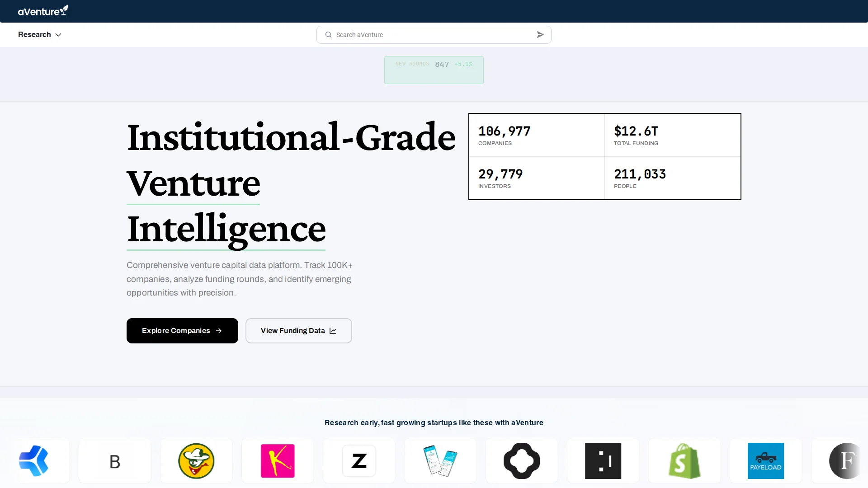Viewport: 868px width, 488px height.
Task: Click the cowboy mascot logo card
Action: [196, 461]
